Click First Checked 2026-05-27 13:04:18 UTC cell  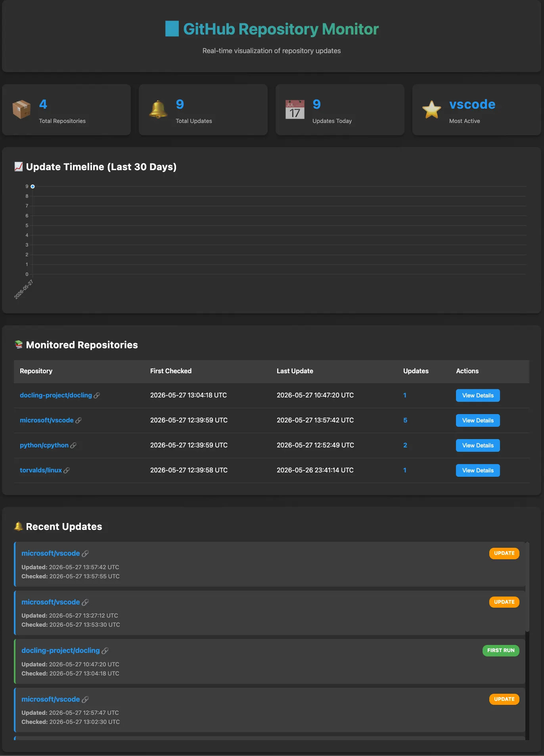pos(188,395)
